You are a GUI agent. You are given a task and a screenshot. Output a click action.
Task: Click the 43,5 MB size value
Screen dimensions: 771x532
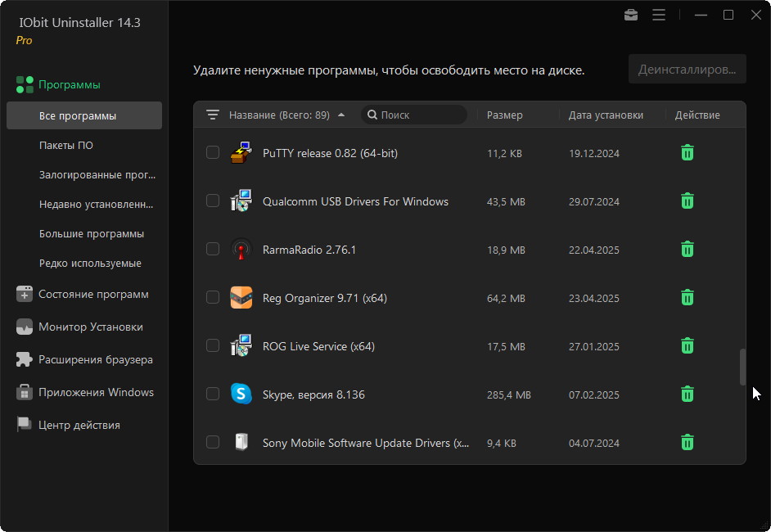pos(506,201)
